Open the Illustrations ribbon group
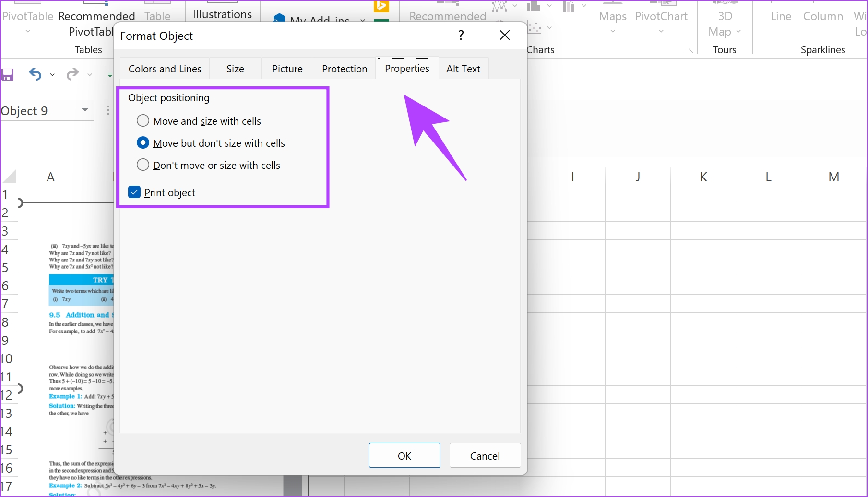This screenshot has height=497, width=868. [x=223, y=14]
